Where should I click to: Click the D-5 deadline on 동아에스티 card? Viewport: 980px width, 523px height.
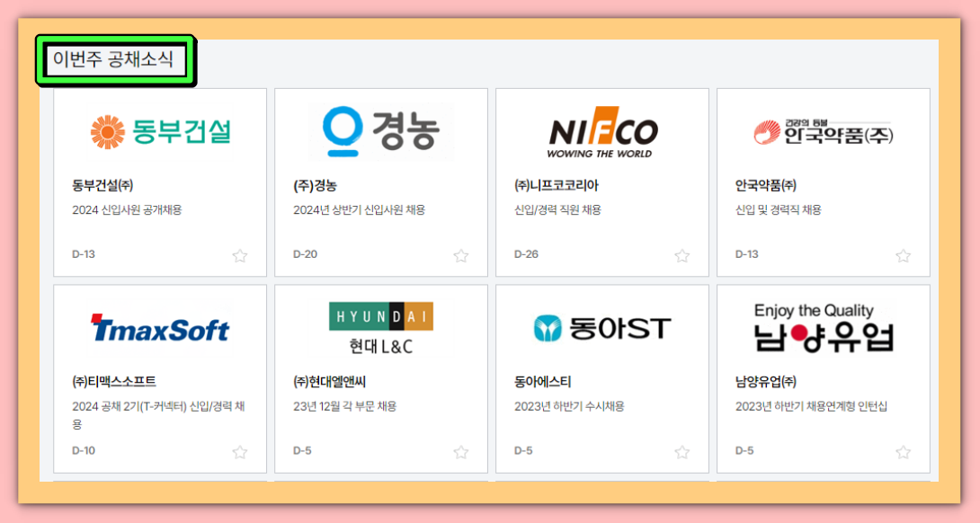523,450
